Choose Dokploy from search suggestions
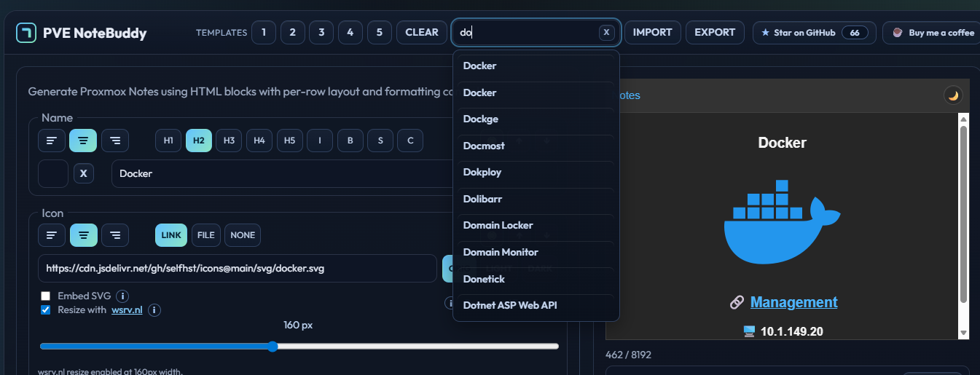The image size is (980, 375). pyautogui.click(x=536, y=172)
